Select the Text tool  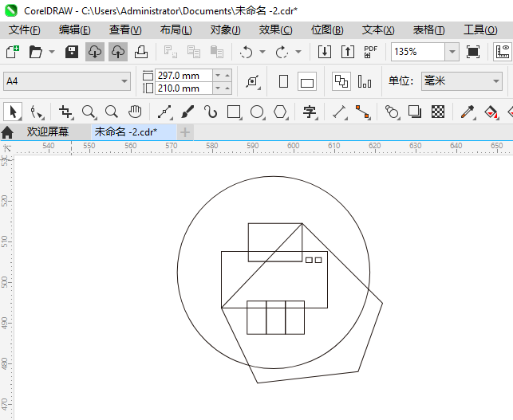[x=310, y=112]
